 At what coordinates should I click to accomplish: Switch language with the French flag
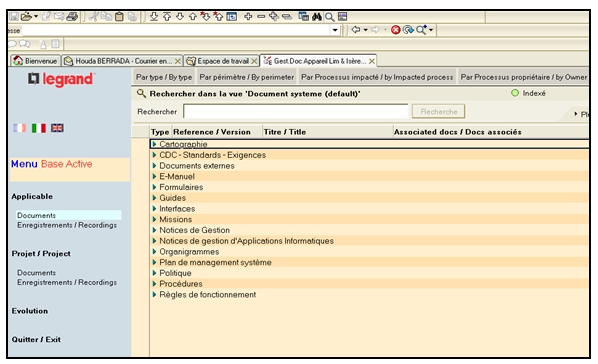(19, 128)
